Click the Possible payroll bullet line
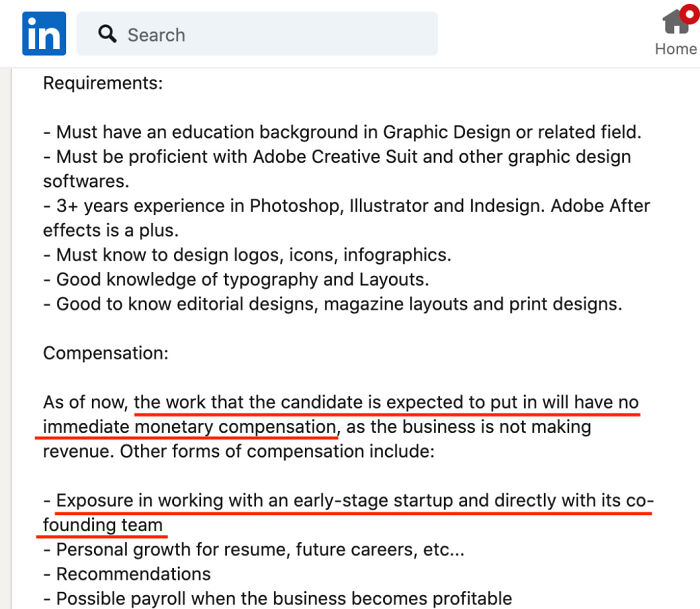Image resolution: width=700 pixels, height=609 pixels. [x=278, y=598]
